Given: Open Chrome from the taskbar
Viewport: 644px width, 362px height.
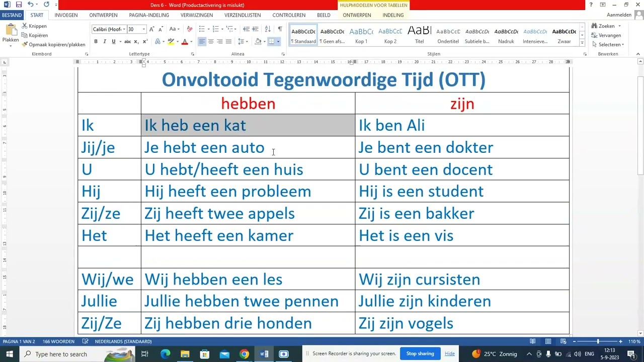Looking at the screenshot, I should pyautogui.click(x=244, y=354).
